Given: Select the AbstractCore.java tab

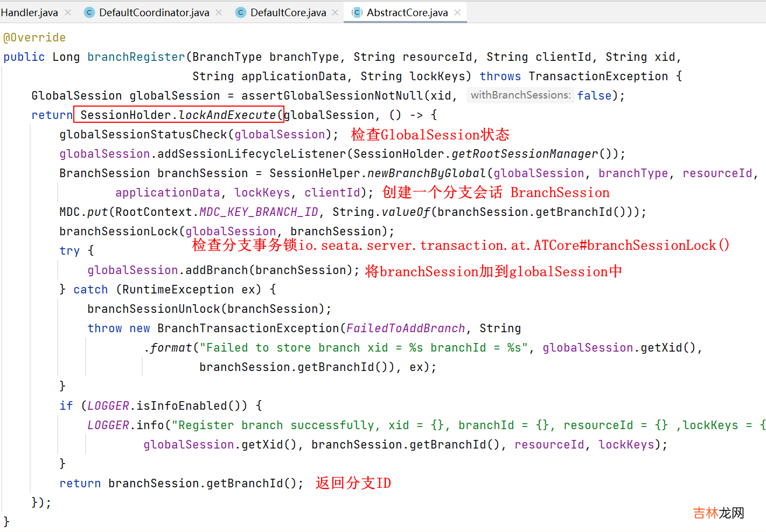Looking at the screenshot, I should (x=407, y=12).
